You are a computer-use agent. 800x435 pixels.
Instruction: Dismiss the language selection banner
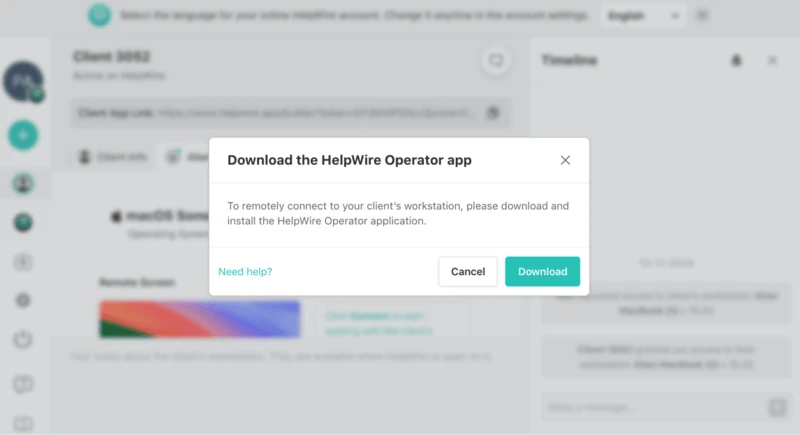[703, 15]
